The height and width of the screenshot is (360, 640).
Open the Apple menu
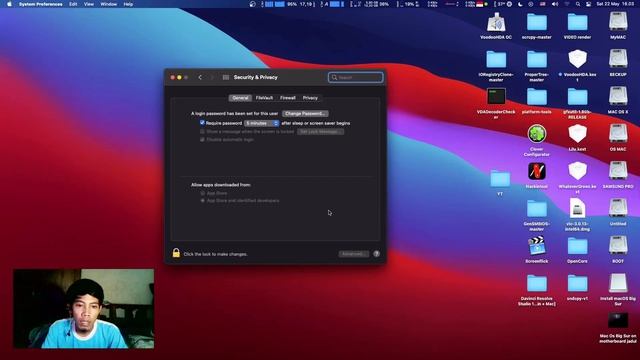9,4
